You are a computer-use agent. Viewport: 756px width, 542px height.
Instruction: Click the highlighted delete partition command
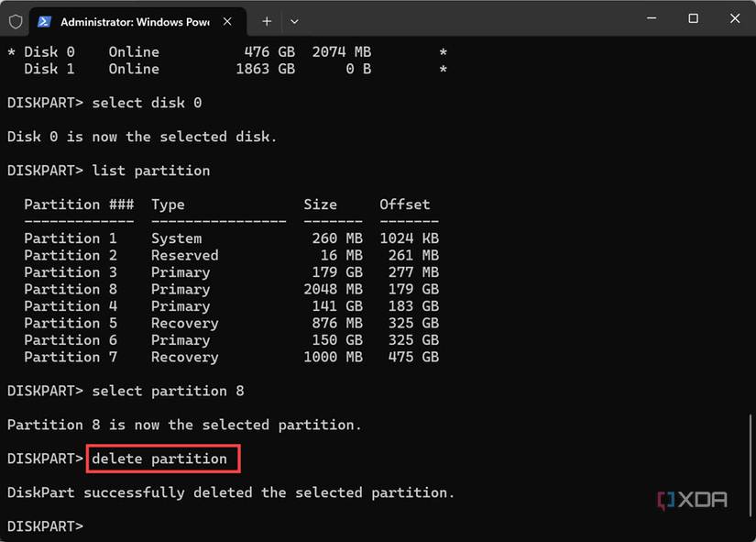coord(162,458)
